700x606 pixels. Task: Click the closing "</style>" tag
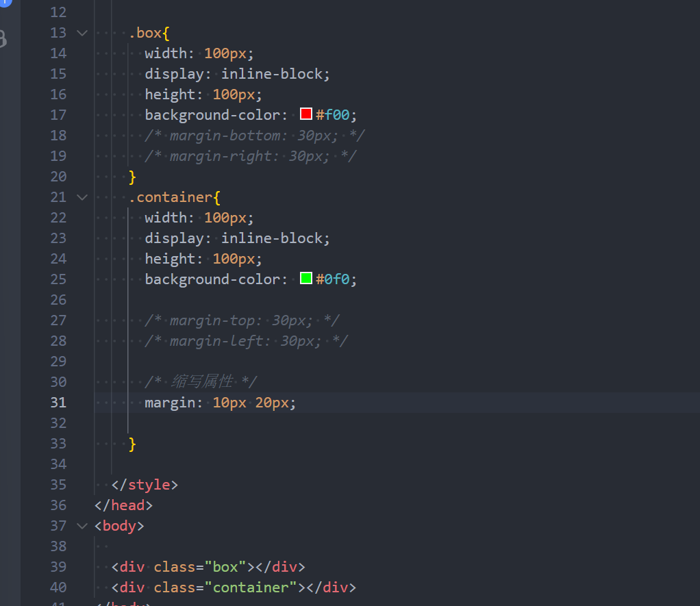[x=145, y=485]
